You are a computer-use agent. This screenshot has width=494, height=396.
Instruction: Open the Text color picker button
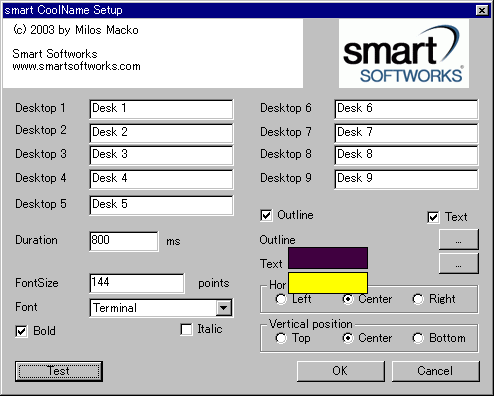(x=459, y=263)
